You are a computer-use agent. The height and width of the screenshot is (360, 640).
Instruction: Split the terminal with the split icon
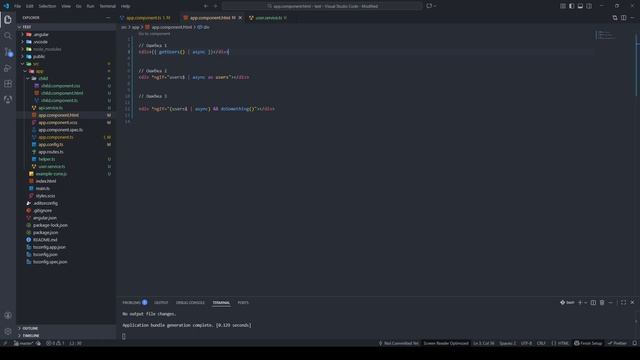point(593,302)
